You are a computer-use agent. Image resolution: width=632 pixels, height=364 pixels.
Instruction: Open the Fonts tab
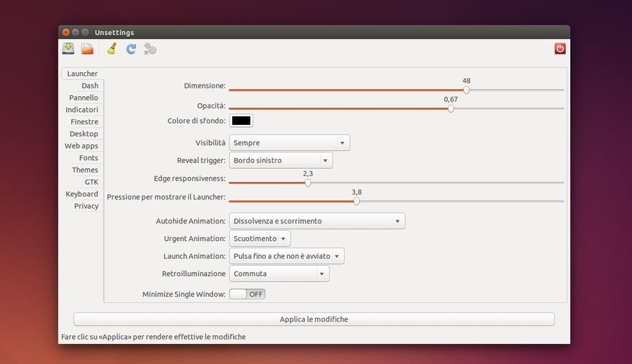[88, 157]
